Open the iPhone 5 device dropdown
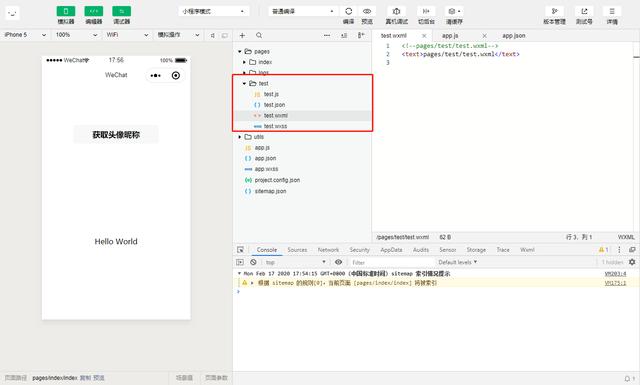This screenshot has height=385, width=640. point(25,35)
